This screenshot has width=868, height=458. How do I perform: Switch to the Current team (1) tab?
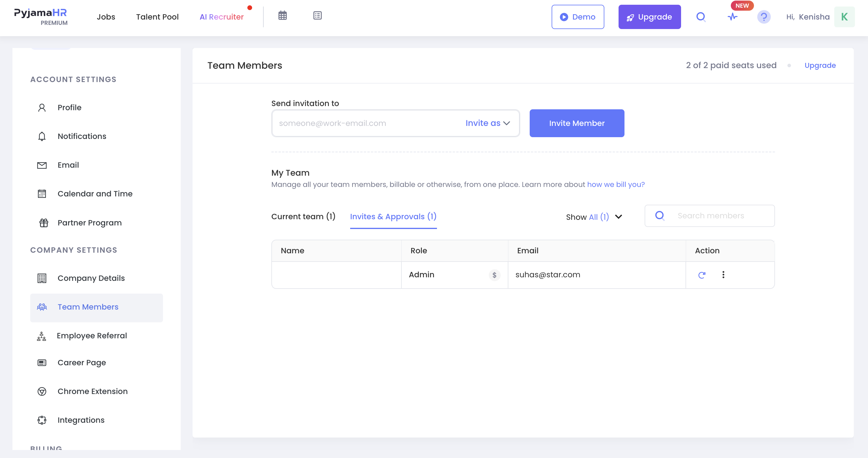[303, 216]
